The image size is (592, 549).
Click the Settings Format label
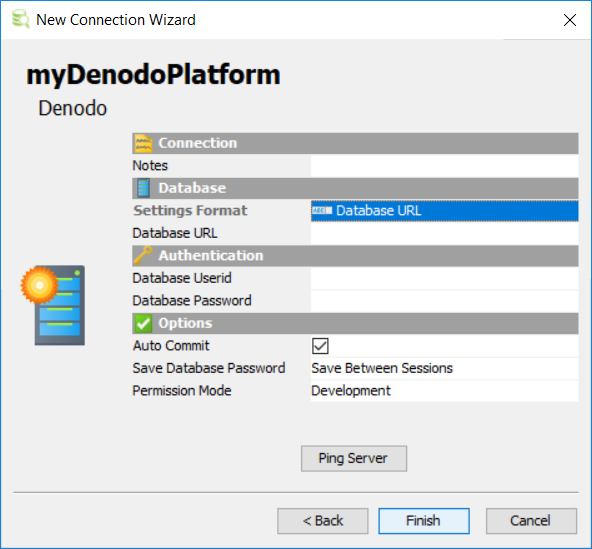click(190, 211)
